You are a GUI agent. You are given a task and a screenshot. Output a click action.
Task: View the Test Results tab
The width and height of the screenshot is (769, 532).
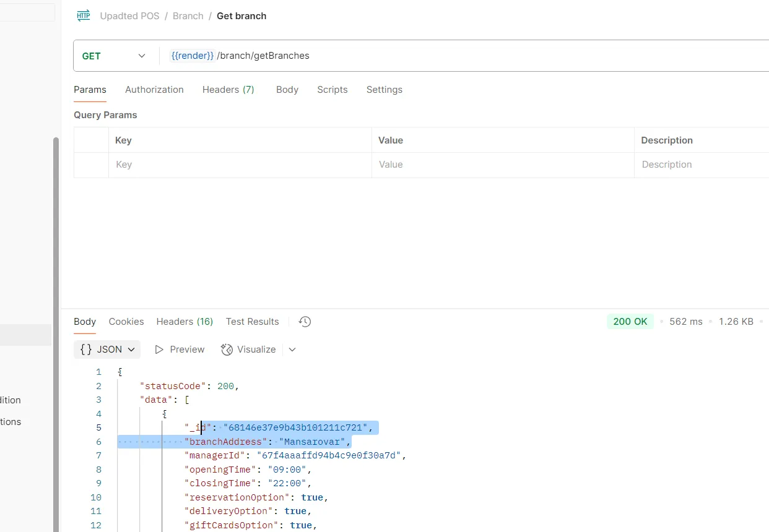click(x=252, y=322)
